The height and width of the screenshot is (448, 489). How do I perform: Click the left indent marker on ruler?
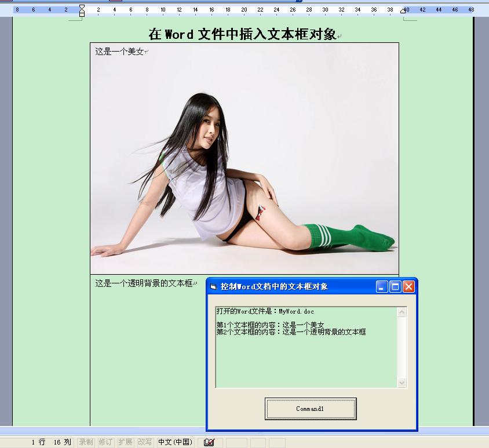click(82, 14)
